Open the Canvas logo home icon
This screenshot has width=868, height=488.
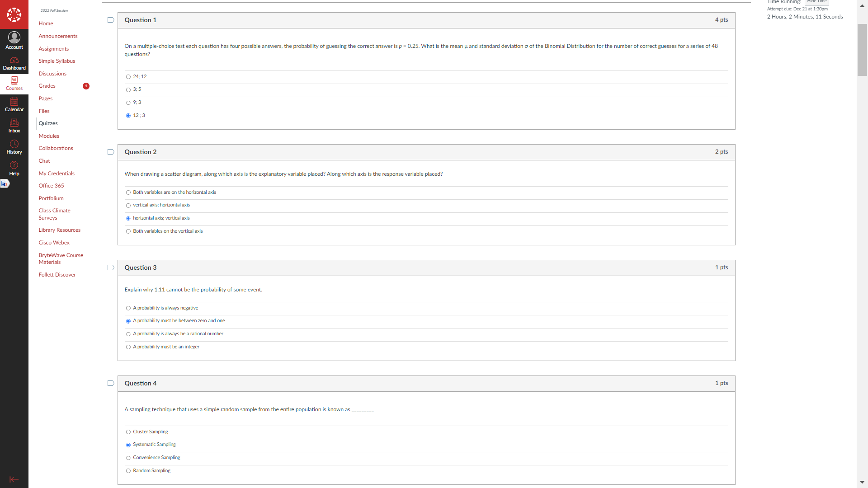[14, 14]
